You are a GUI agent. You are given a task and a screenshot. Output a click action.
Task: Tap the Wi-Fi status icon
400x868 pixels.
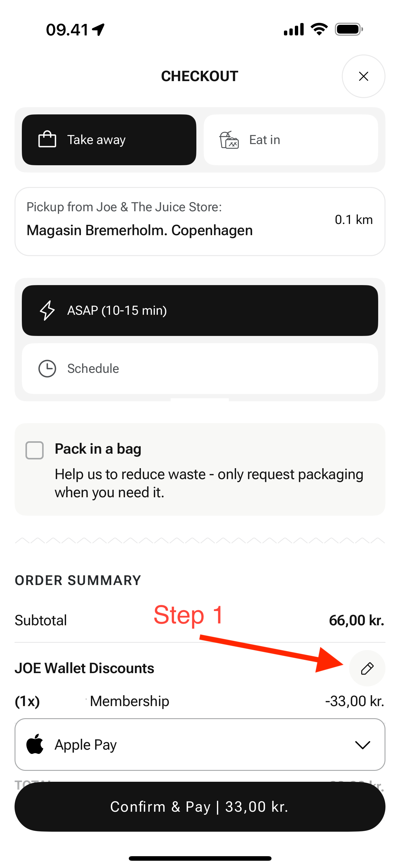[x=319, y=30]
